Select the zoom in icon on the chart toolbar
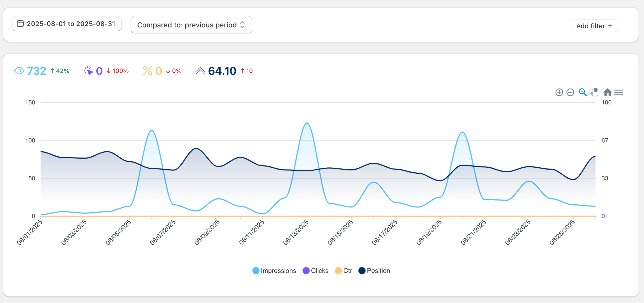Viewport: 644px width, 303px height. [559, 92]
